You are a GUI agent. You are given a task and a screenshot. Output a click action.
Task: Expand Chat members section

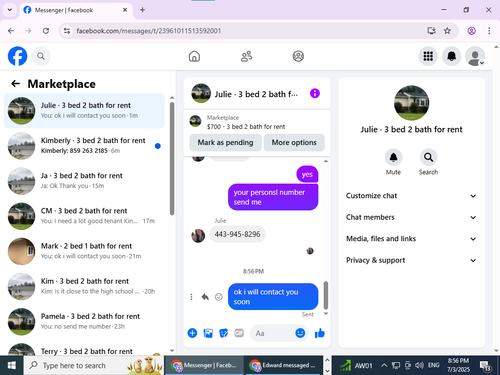coord(411,217)
